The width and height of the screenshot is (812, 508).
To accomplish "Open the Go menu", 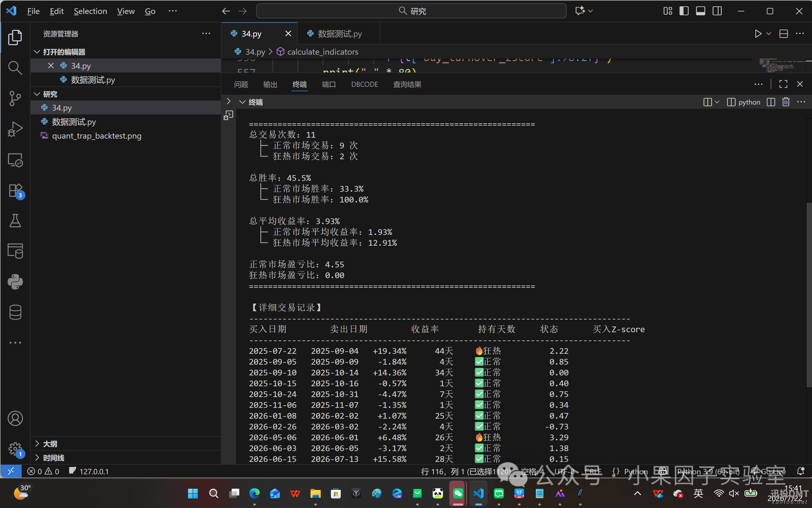I will [150, 11].
